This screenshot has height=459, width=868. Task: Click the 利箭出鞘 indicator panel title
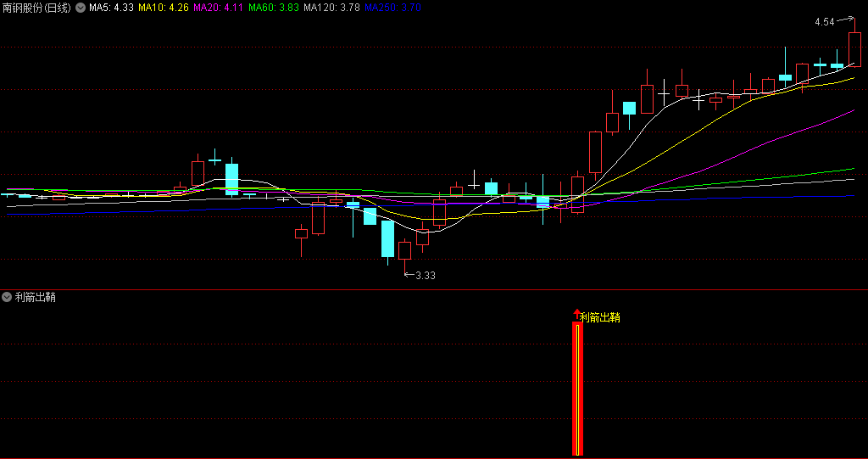pyautogui.click(x=35, y=297)
